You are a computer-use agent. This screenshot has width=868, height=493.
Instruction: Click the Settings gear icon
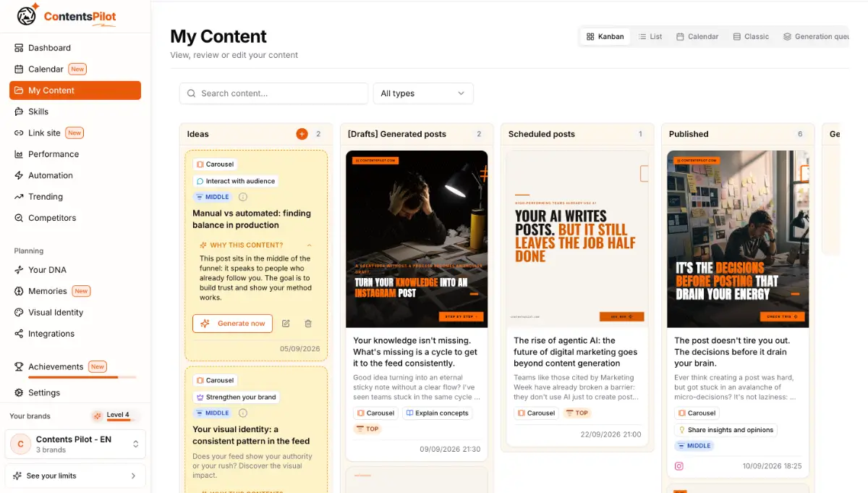pos(20,392)
